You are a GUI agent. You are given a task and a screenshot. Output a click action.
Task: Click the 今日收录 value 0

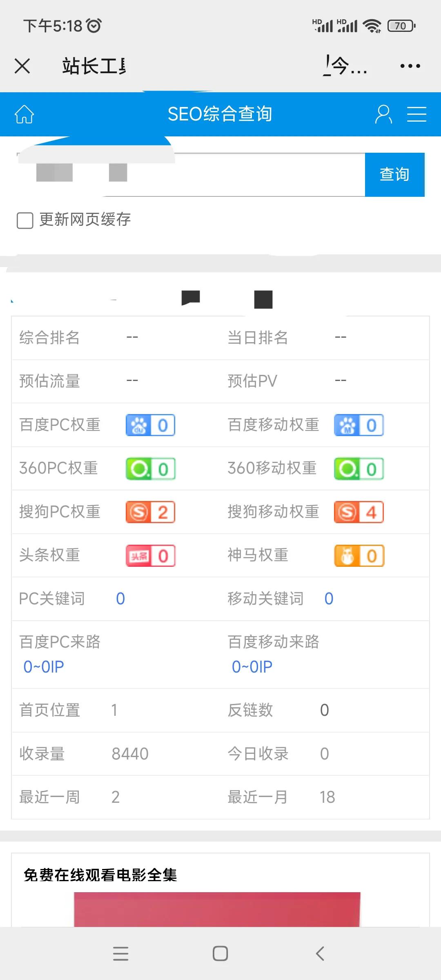pos(325,754)
